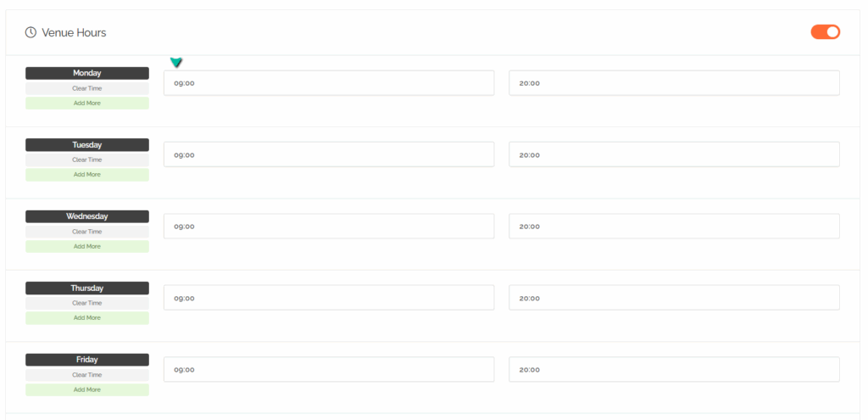Edit Friday's 20:00 closing time field
This screenshot has width=868, height=420.
[674, 370]
